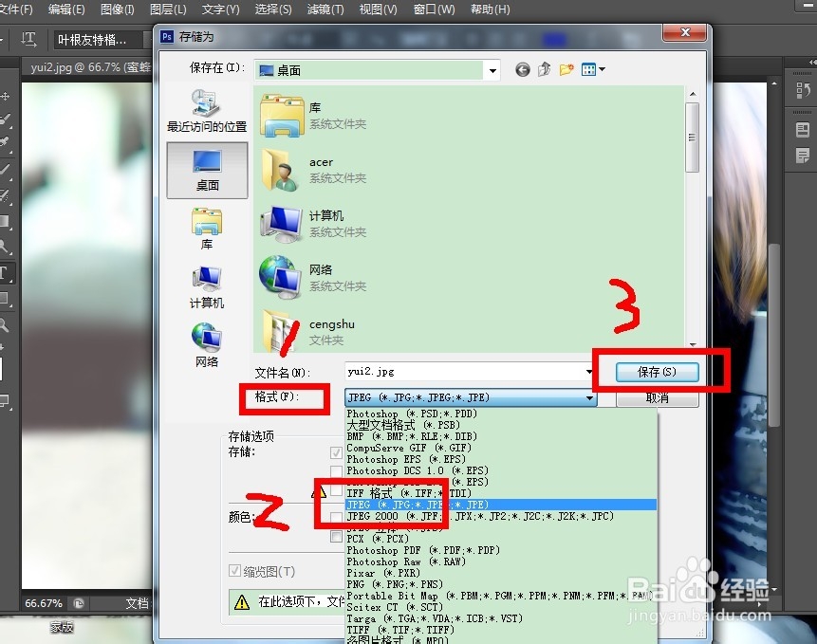The height and width of the screenshot is (644, 817).
Task: Open the 视图(V) menu
Action: [x=378, y=9]
